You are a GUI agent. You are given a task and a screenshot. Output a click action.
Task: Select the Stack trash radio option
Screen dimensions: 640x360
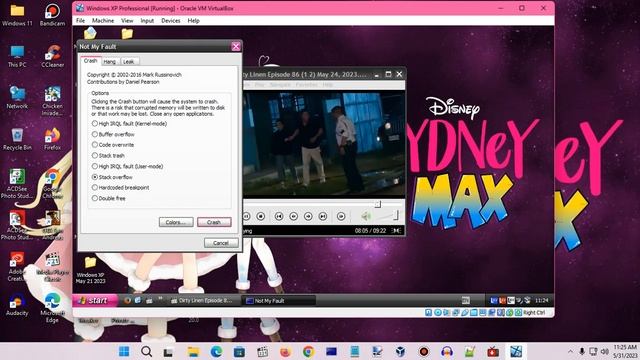click(x=108, y=156)
